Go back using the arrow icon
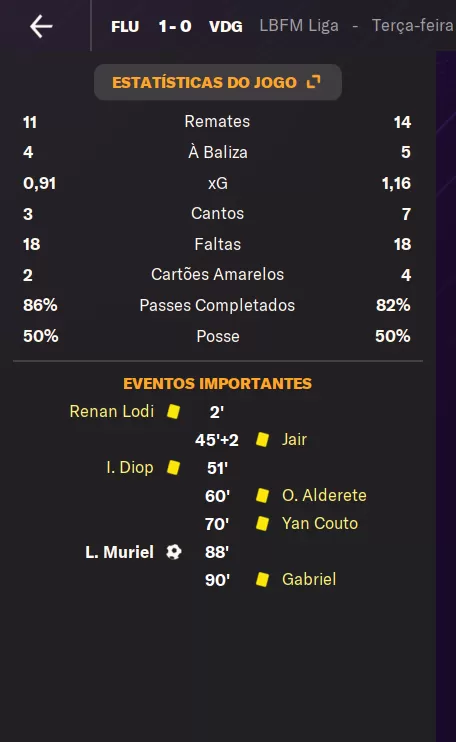This screenshot has height=742, width=456. (x=41, y=26)
